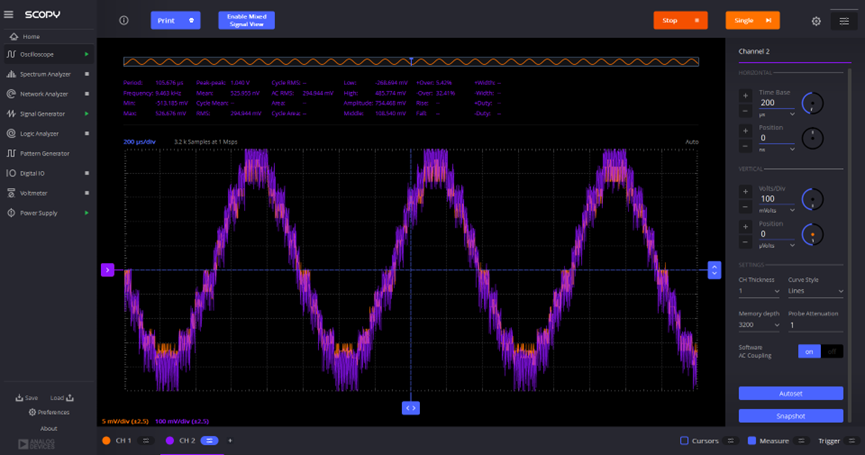Open Preferences
This screenshot has width=865, height=455.
(49, 412)
